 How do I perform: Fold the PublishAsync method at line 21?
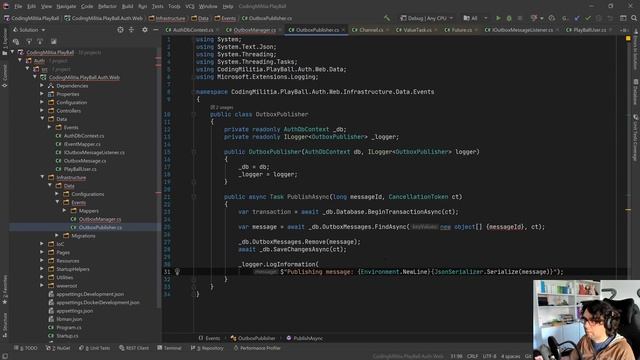coord(194,197)
